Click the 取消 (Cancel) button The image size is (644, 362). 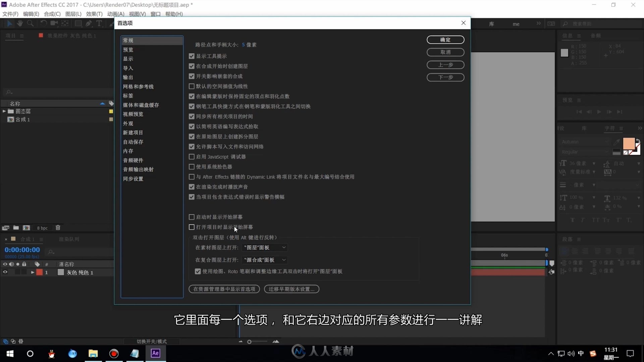coord(445,52)
